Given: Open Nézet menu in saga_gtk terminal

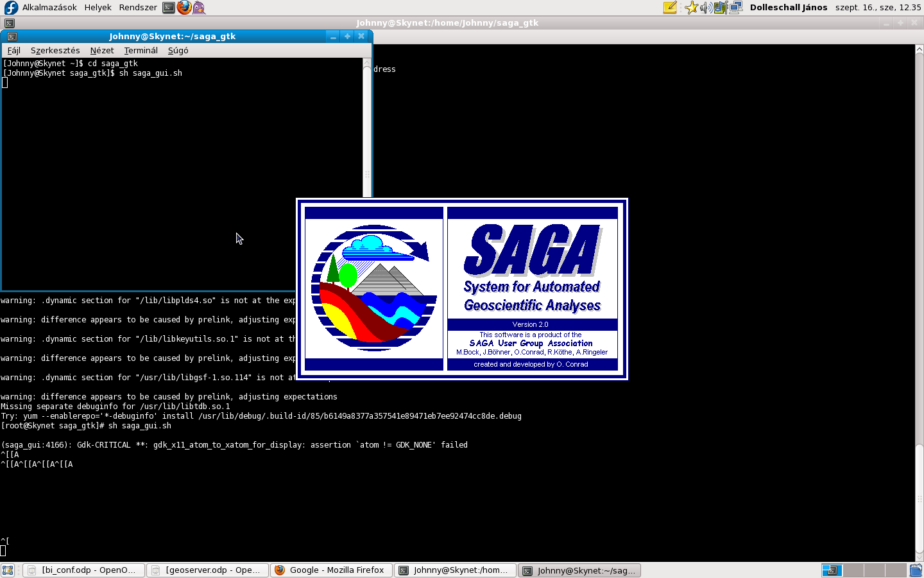Looking at the screenshot, I should (x=102, y=50).
